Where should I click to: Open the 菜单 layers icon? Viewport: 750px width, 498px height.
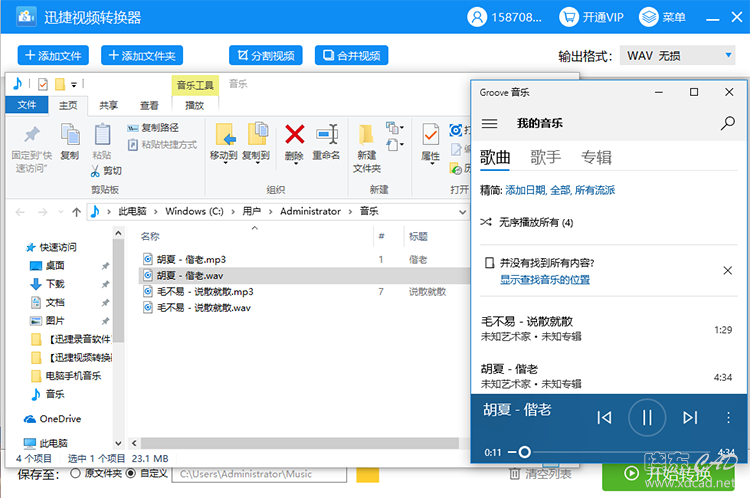pyautogui.click(x=649, y=17)
